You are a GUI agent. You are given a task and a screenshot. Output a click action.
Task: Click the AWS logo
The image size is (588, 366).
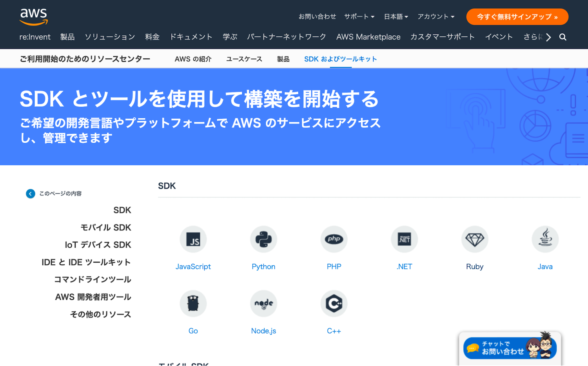point(34,17)
